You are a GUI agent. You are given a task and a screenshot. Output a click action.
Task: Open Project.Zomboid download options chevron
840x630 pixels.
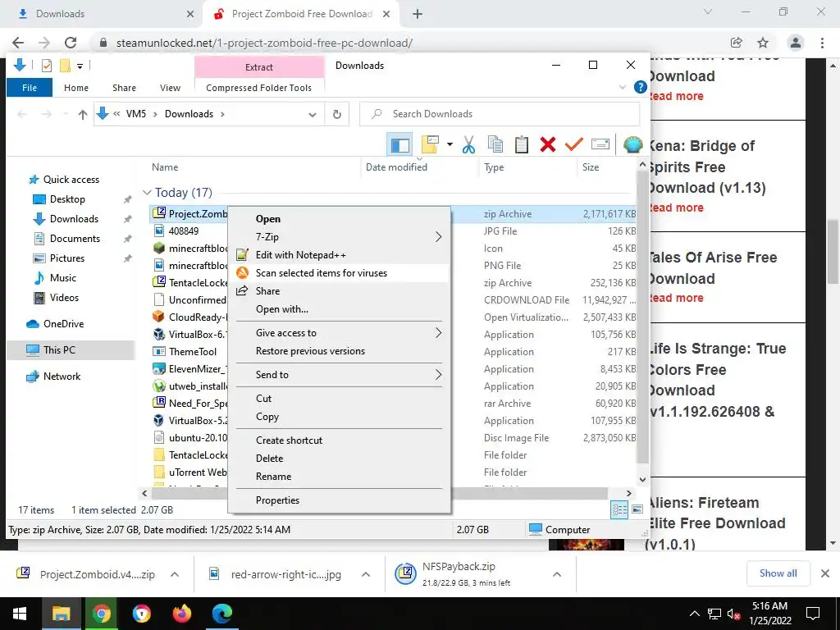click(175, 574)
